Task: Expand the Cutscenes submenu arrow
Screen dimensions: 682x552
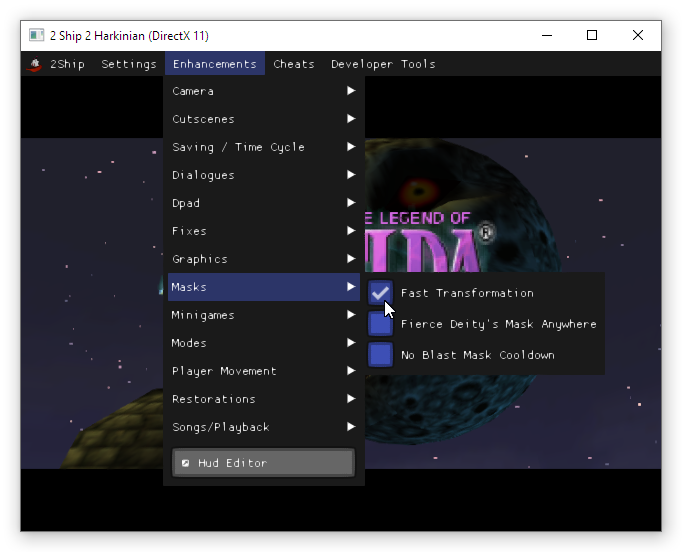Action: 351,118
